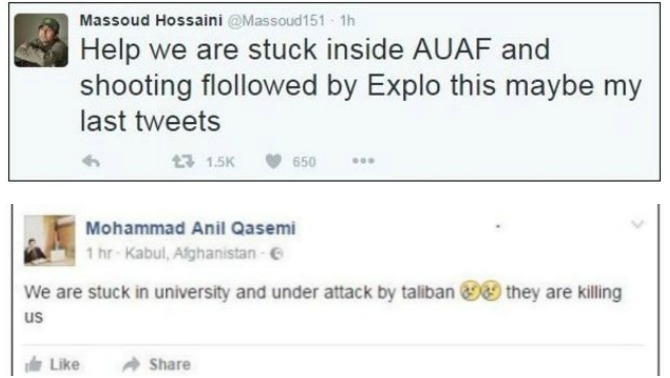Screen dimensions: 670x378
Task: Open Massoud Hossaini's profile picture
Action: [41, 40]
